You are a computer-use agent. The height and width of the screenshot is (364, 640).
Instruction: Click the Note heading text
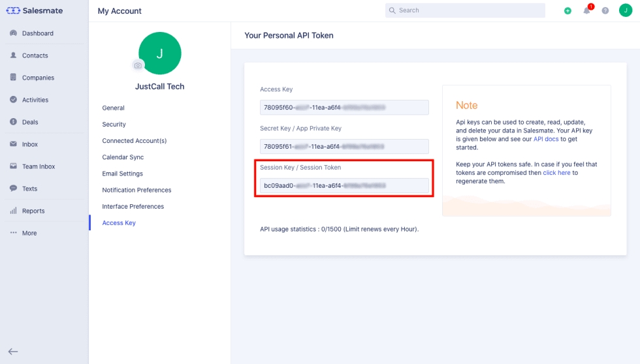(x=466, y=105)
